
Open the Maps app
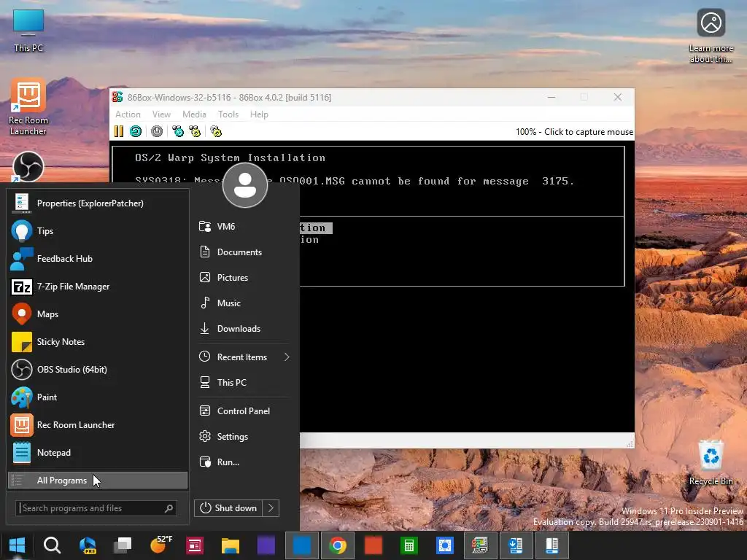click(98, 314)
